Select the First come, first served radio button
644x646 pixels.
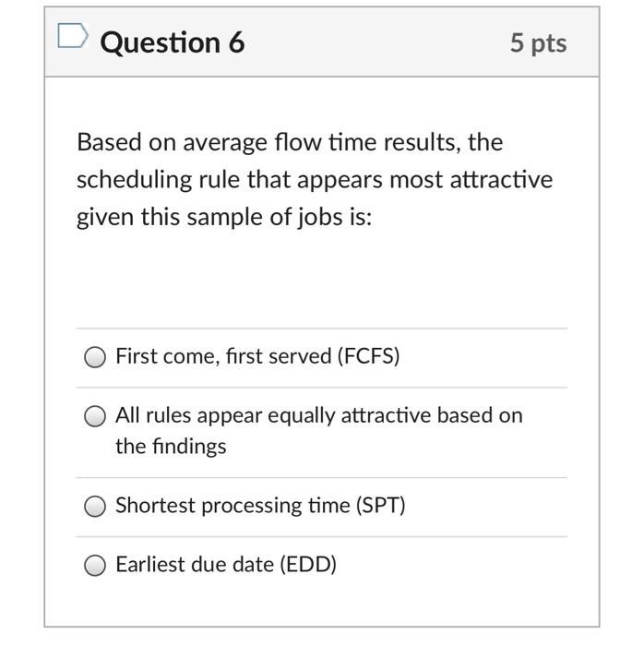click(x=95, y=357)
